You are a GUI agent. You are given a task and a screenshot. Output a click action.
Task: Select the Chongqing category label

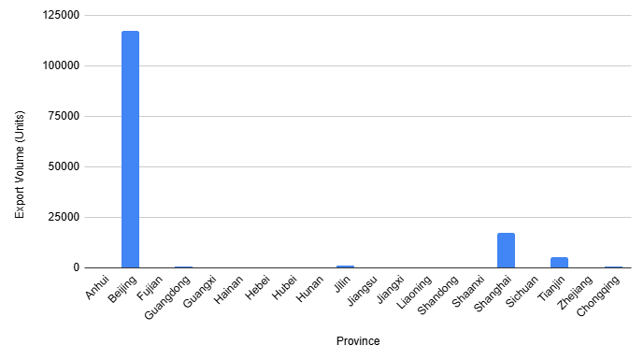pyautogui.click(x=598, y=295)
